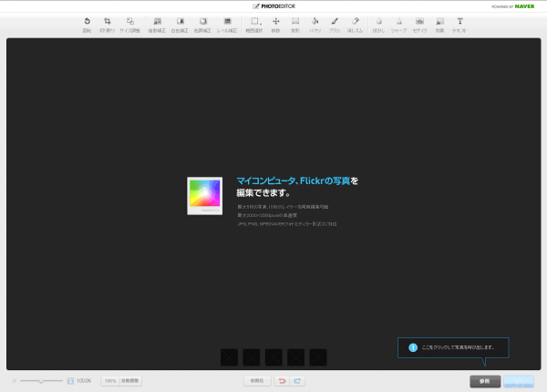Select the rotate (回転) tool
Screen dimensions: 547x392
pos(87,23)
